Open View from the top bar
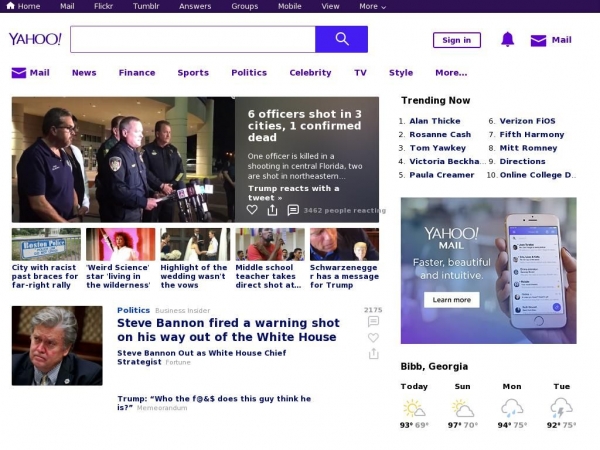Image resolution: width=600 pixels, height=450 pixels. 330,6
